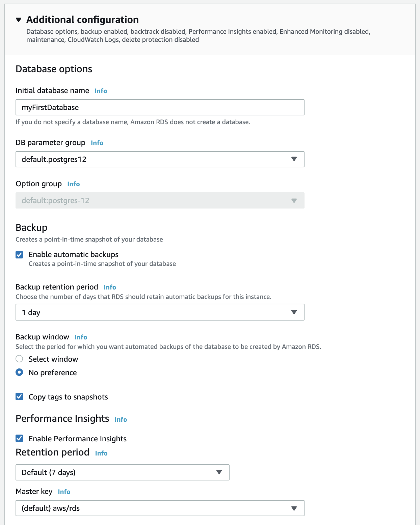The width and height of the screenshot is (420, 525).
Task: Open the DB parameter group dropdown
Action: pyautogui.click(x=160, y=159)
